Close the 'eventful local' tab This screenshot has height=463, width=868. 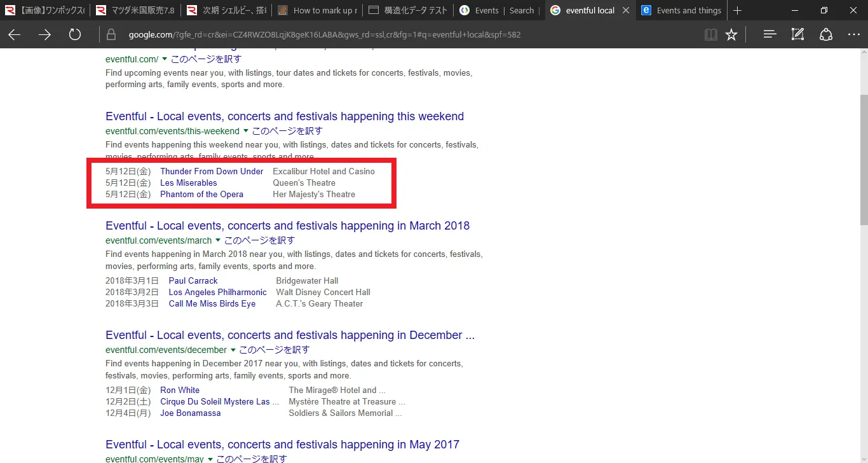[x=626, y=10]
